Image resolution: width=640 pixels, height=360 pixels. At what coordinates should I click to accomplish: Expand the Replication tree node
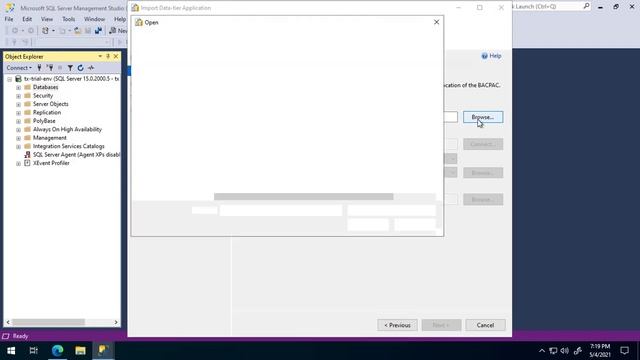coord(18,113)
